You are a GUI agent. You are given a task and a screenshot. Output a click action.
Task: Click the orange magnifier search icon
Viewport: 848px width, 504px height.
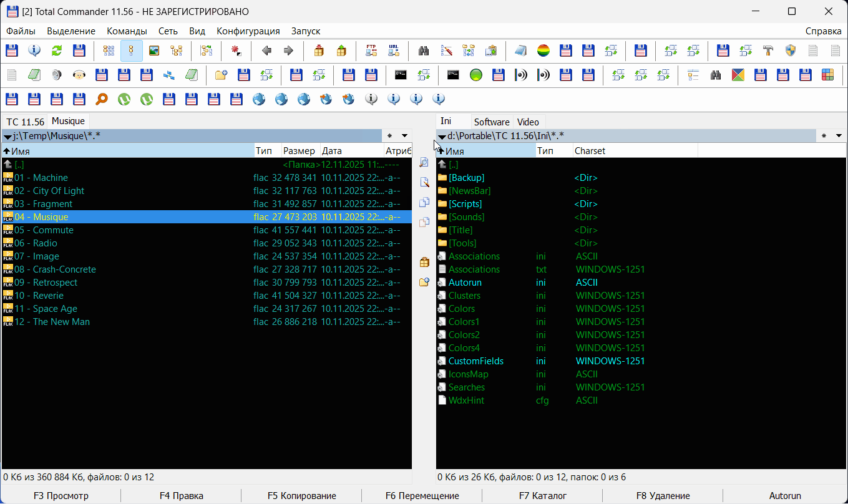click(x=101, y=99)
